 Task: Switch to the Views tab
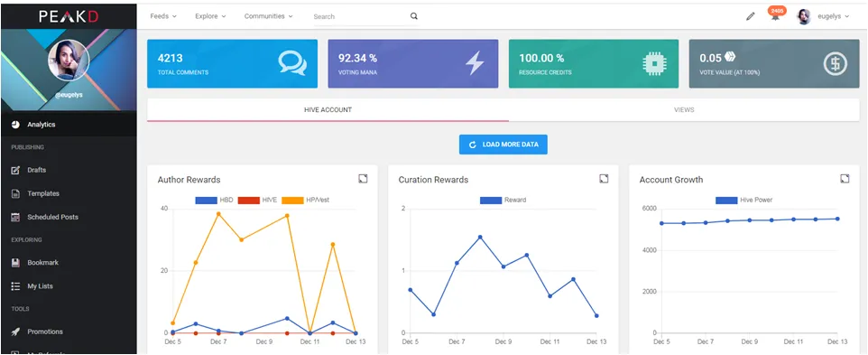point(684,109)
